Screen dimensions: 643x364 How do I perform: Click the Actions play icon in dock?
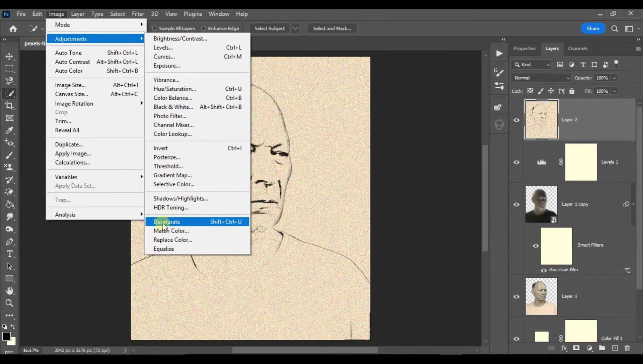[x=499, y=54]
